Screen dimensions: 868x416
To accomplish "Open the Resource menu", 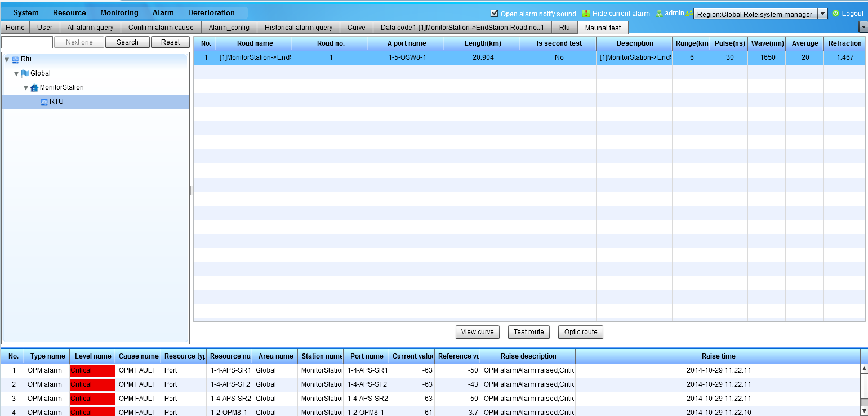I will click(x=69, y=12).
